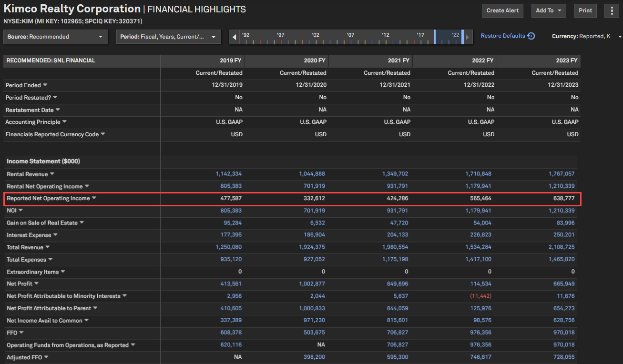Click the timeline left scroll arrow

[234, 37]
